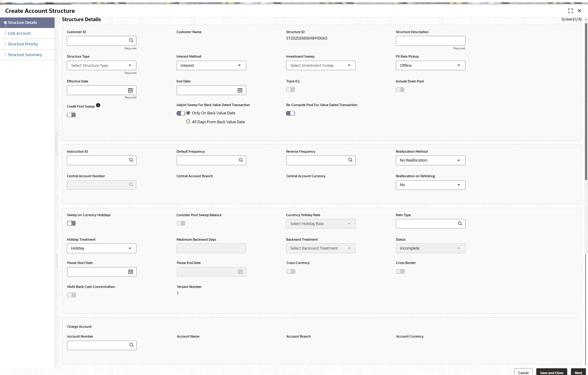Open the Structure Type dropdown
This screenshot has height=375, width=588.
(x=101, y=65)
